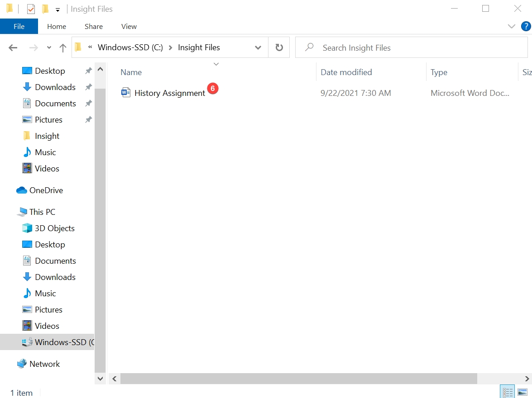Expand the ribbon with the chevron

click(512, 26)
